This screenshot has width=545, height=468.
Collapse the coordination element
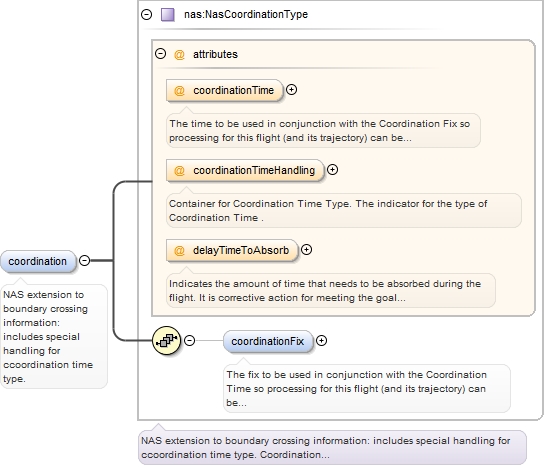pyautogui.click(x=84, y=260)
